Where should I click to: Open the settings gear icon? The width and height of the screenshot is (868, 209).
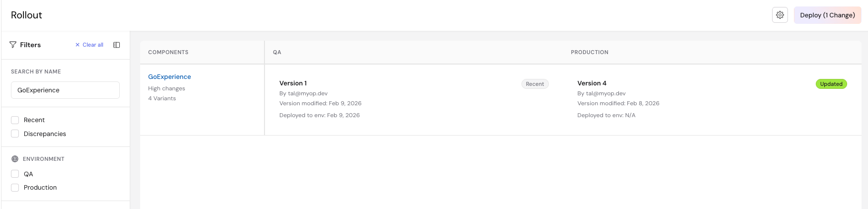[780, 15]
